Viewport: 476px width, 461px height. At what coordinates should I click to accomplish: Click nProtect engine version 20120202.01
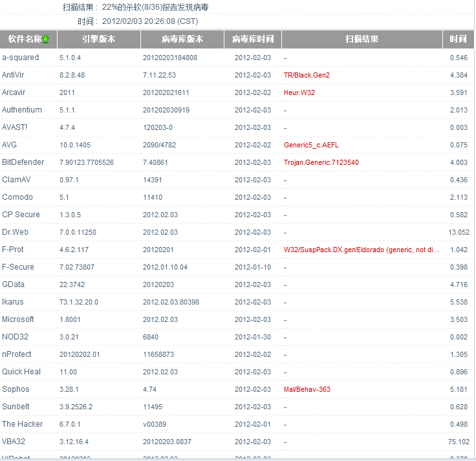pyautogui.click(x=80, y=354)
